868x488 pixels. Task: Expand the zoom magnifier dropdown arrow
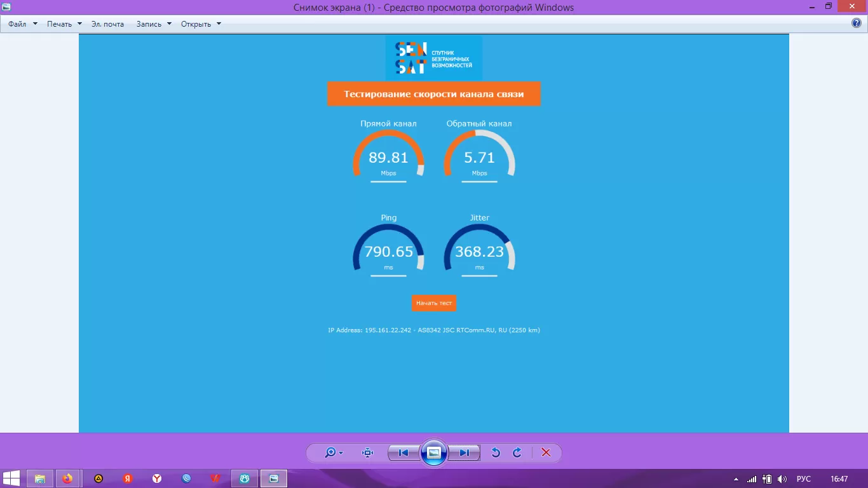point(341,454)
